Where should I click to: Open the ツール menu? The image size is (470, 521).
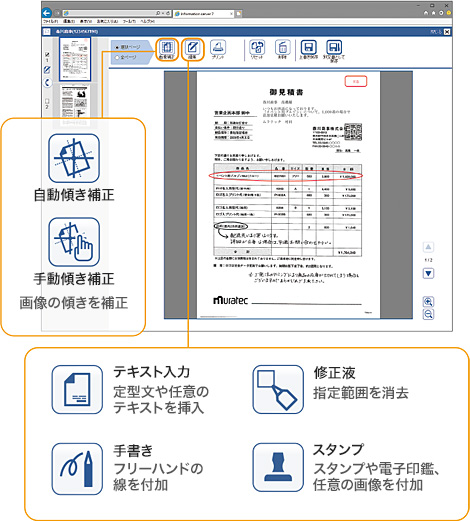point(129,21)
